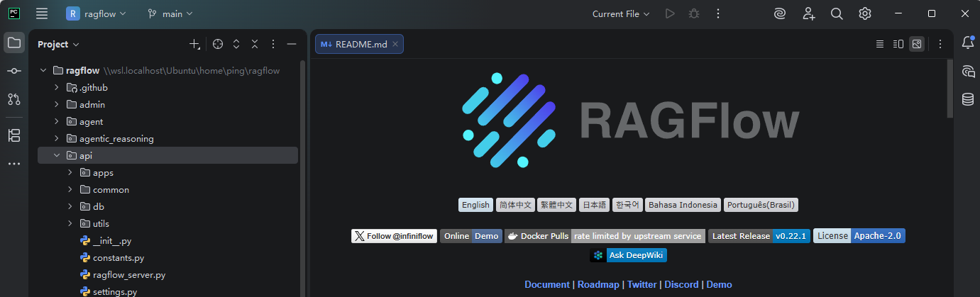
Task: Expand the db folder
Action: point(70,207)
